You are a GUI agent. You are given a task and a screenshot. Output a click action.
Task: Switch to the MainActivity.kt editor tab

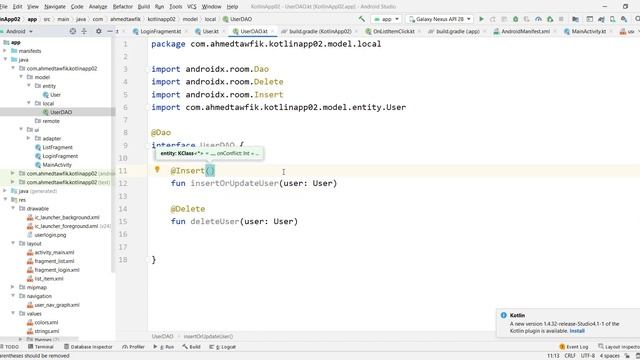588,31
